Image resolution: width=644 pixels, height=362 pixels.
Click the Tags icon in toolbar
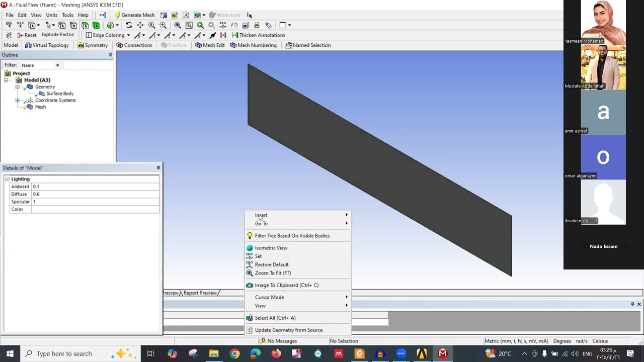[268, 25]
